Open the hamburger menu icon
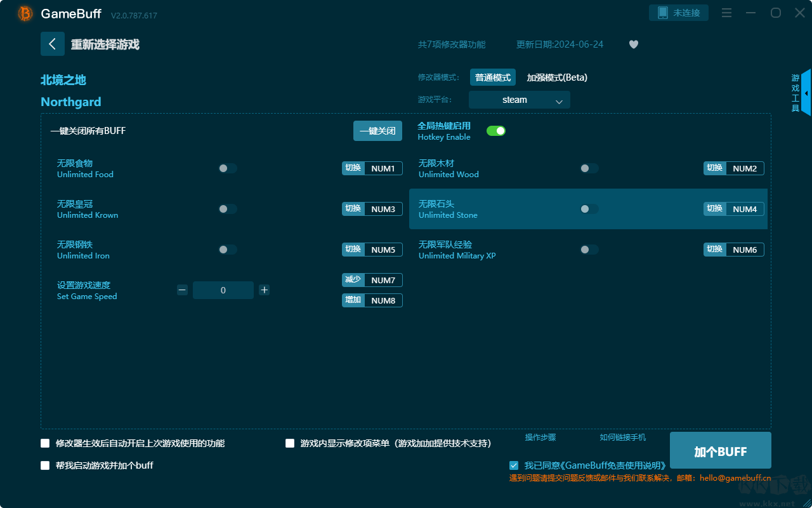Image resolution: width=812 pixels, height=508 pixels. pyautogui.click(x=727, y=13)
